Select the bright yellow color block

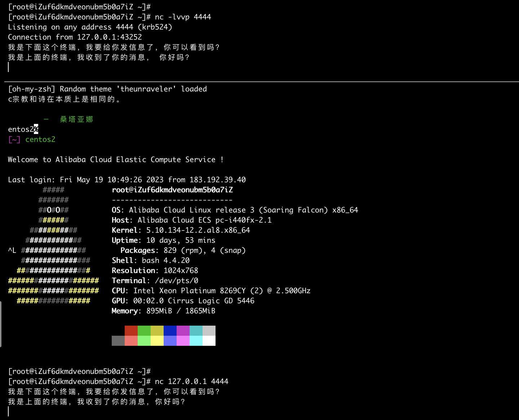pyautogui.click(x=157, y=341)
